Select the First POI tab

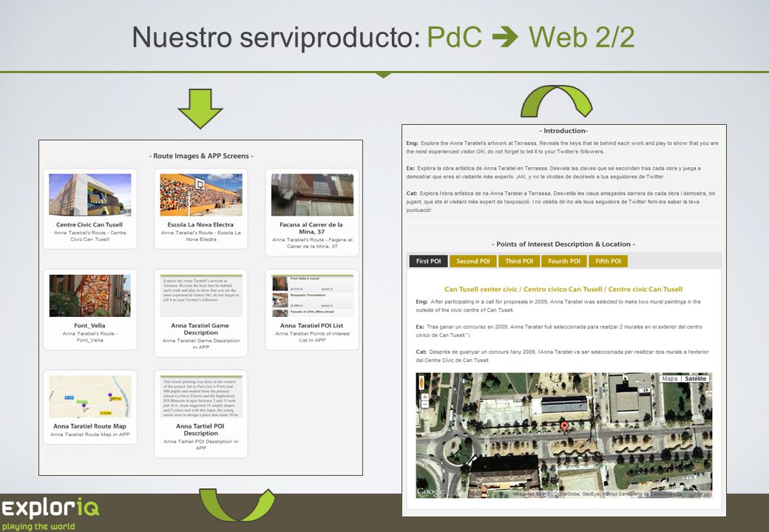pos(428,261)
